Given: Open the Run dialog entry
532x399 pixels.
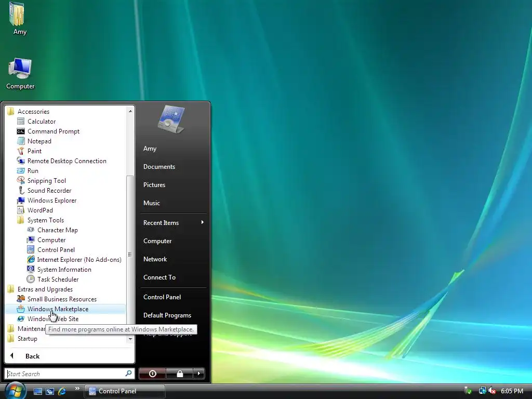Looking at the screenshot, I should 33,170.
